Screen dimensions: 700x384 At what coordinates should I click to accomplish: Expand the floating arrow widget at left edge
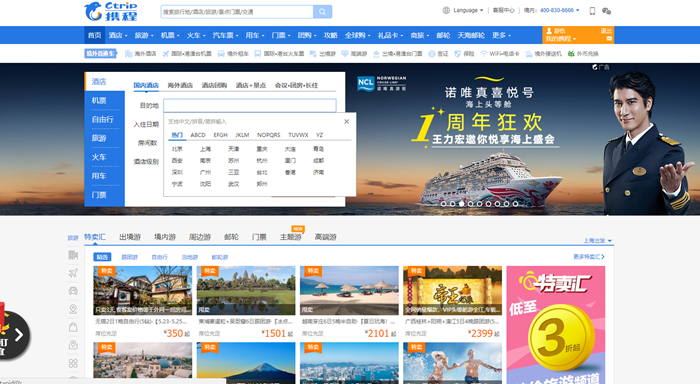(15, 335)
